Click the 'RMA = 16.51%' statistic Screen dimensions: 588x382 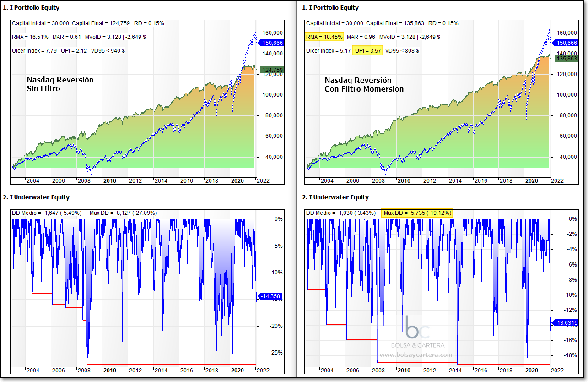tap(30, 37)
